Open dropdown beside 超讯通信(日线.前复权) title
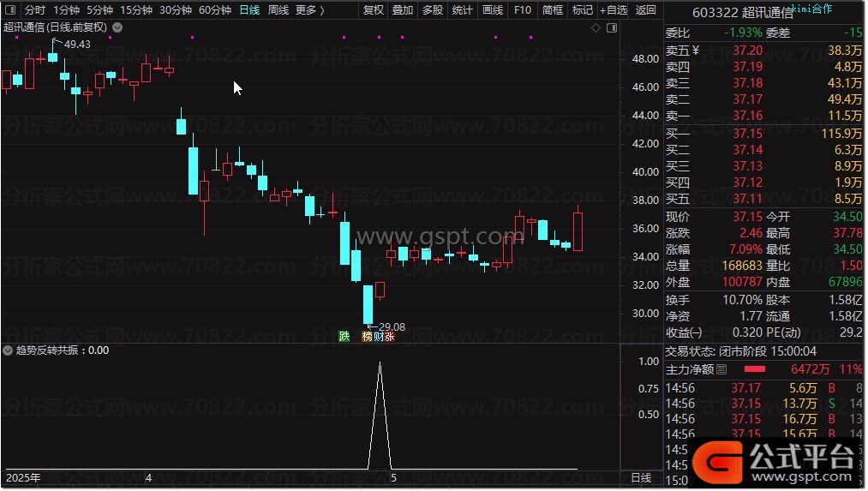The width and height of the screenshot is (868, 491). pyautogui.click(x=117, y=27)
